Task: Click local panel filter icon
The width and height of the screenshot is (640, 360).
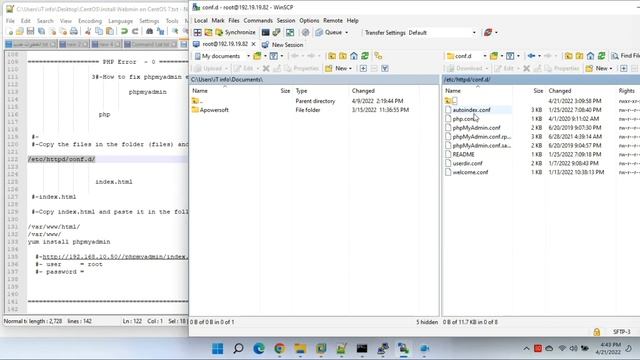Action: coord(273,56)
